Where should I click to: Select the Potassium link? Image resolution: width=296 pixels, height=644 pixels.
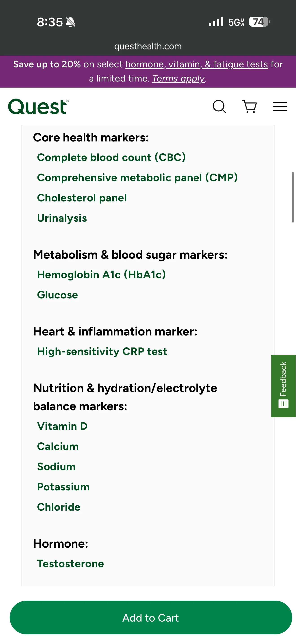[63, 487]
